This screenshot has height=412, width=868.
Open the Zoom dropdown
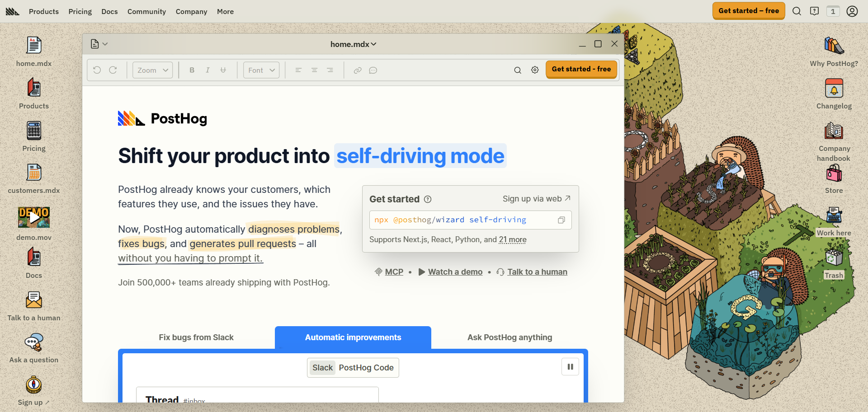pyautogui.click(x=153, y=70)
